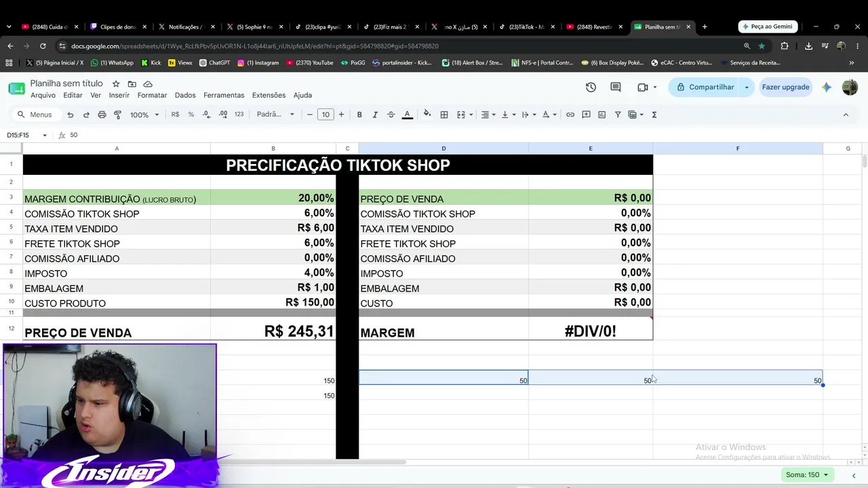
Task: Undo the last action in Sheets toolbar
Action: coord(70,115)
